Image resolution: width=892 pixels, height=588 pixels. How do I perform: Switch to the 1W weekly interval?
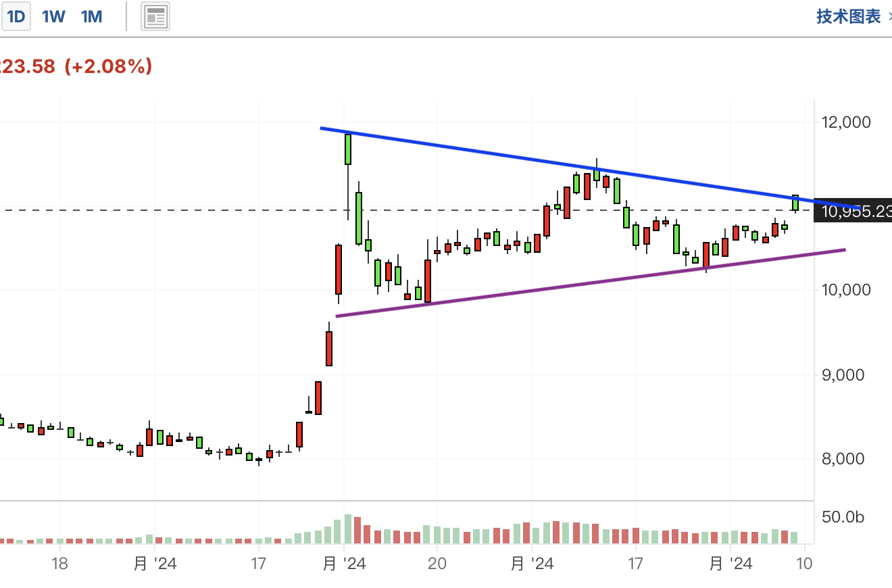(x=53, y=16)
